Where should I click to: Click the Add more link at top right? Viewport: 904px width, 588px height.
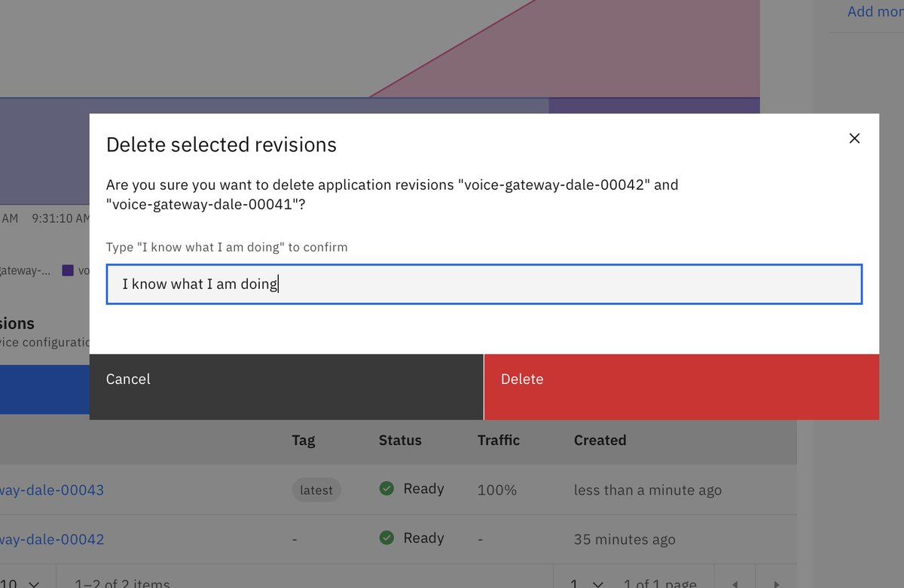click(x=874, y=11)
